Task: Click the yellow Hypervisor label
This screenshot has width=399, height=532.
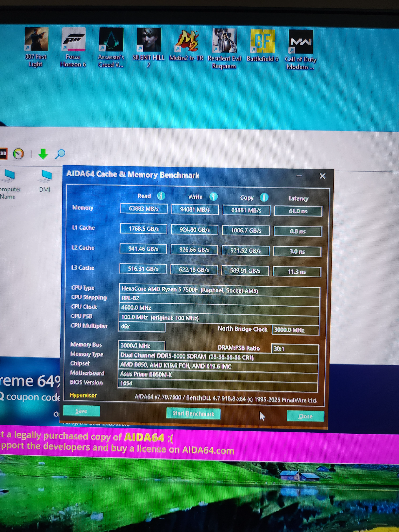Action: [83, 395]
